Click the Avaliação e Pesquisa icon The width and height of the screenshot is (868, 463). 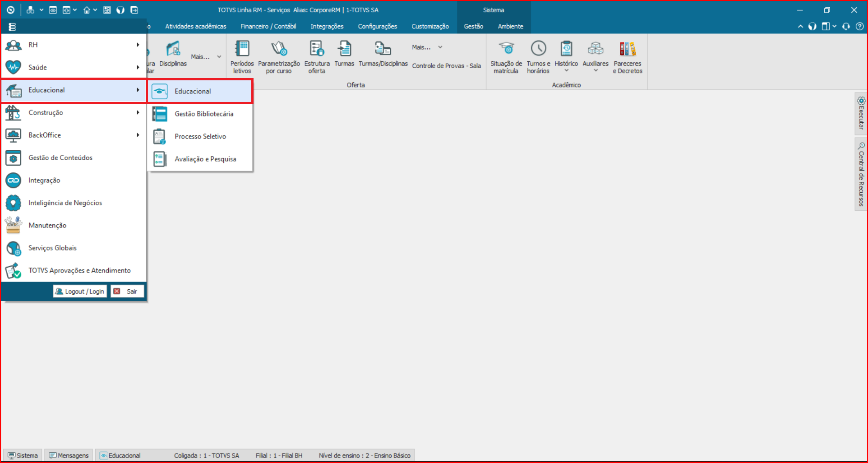(x=160, y=159)
